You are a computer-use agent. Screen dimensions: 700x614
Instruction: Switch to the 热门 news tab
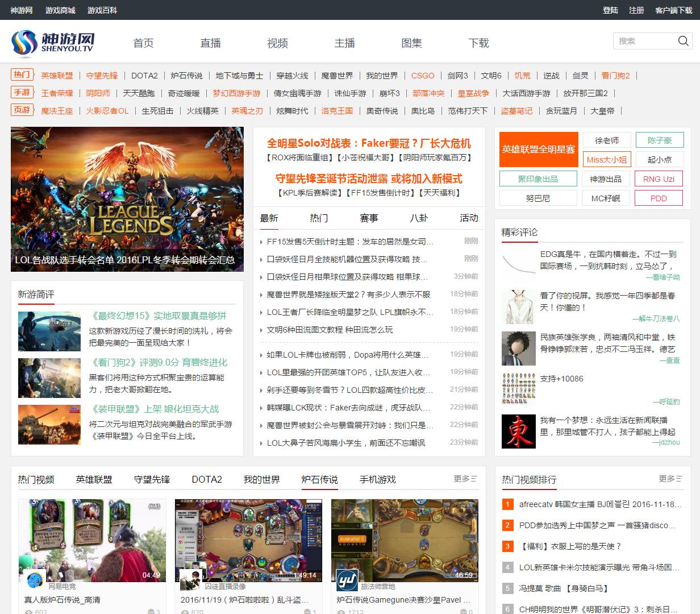pos(319,218)
